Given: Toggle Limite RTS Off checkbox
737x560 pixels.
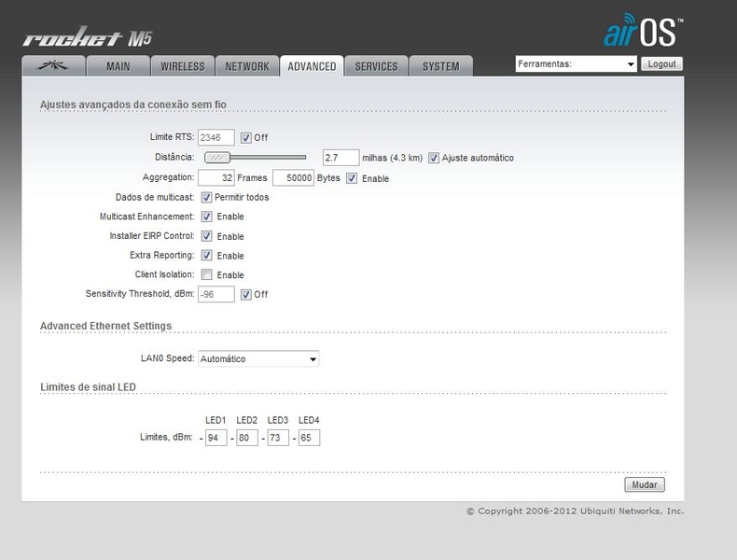Looking at the screenshot, I should [x=246, y=138].
